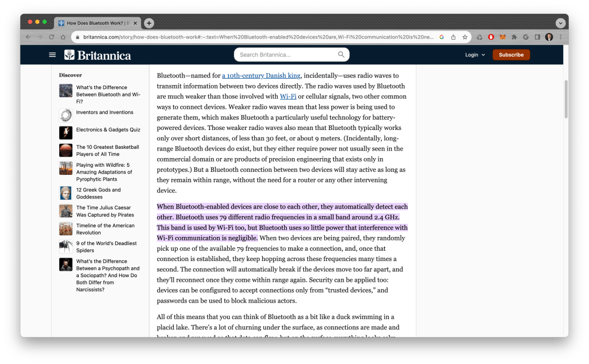Expand the Login dropdown
Image resolution: width=589 pixels, height=364 pixels.
click(475, 55)
